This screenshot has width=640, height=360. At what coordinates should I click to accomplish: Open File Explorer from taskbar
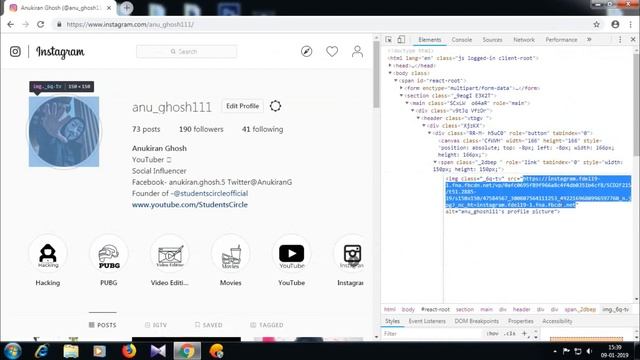[71, 351]
